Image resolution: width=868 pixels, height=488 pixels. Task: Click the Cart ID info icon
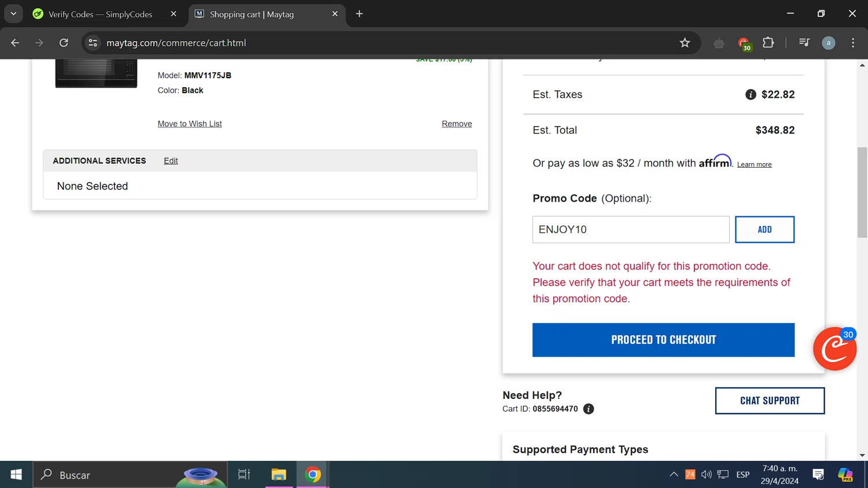[x=589, y=409]
